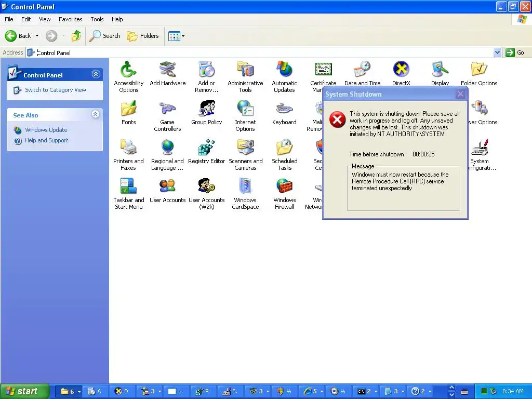The width and height of the screenshot is (532, 399).
Task: Click the system tray clock
Action: (x=513, y=391)
